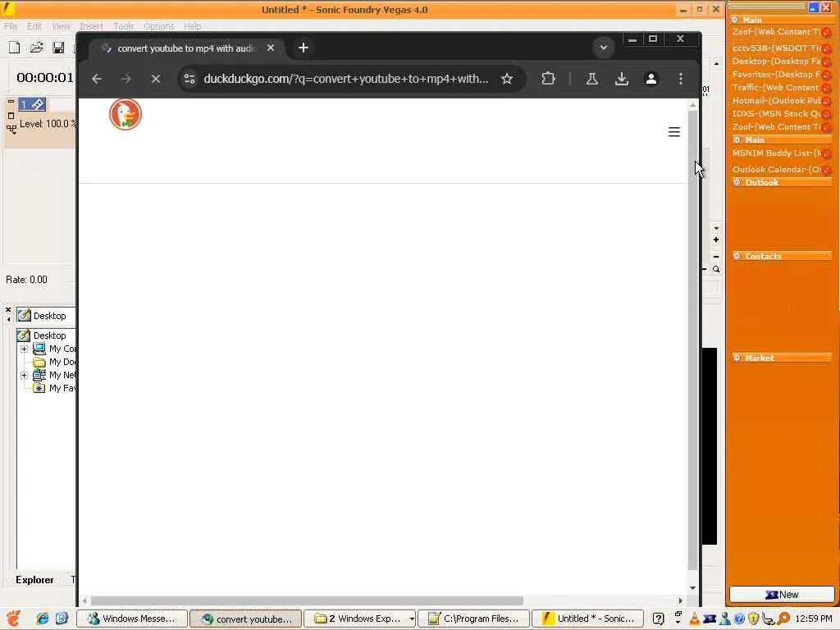Click the Rate: 0.00 readout

[26, 280]
